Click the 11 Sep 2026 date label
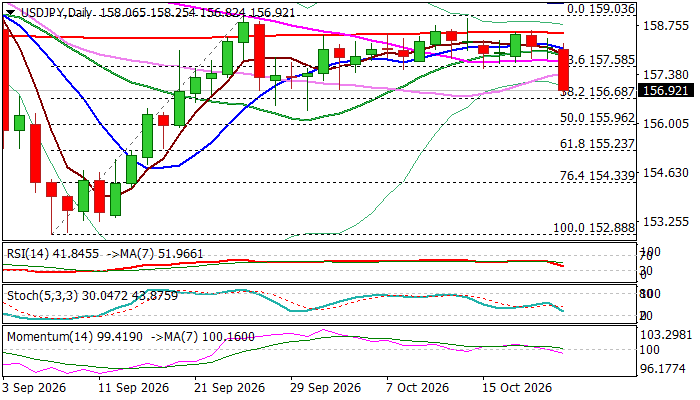The height and width of the screenshot is (400, 700). pos(132,388)
